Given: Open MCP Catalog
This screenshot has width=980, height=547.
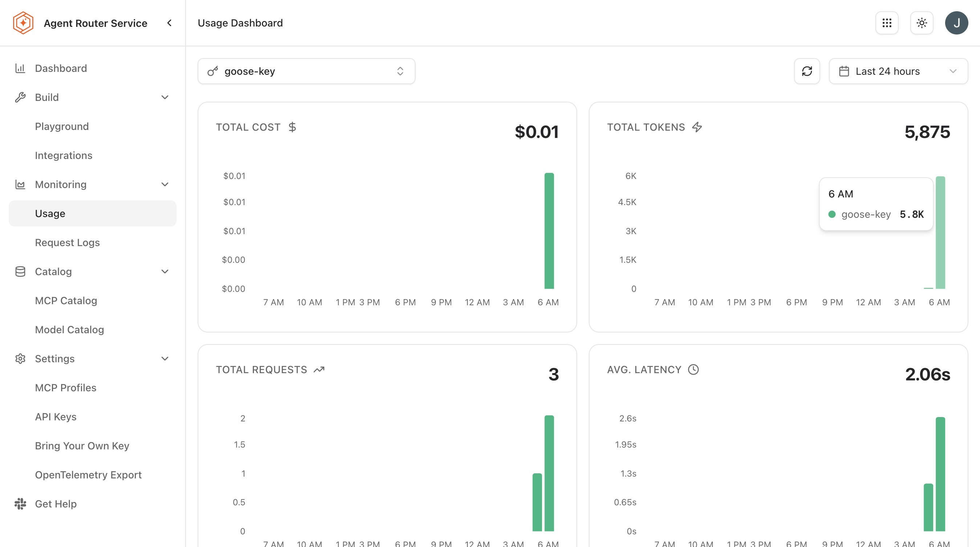Looking at the screenshot, I should coord(93,300).
